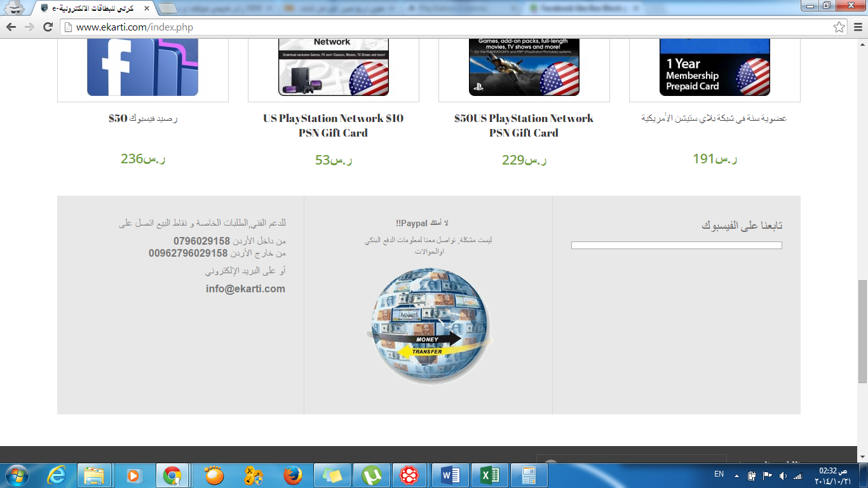Open the yellow tools app in taskbar
Image resolution: width=868 pixels, height=488 pixels.
coord(254,475)
